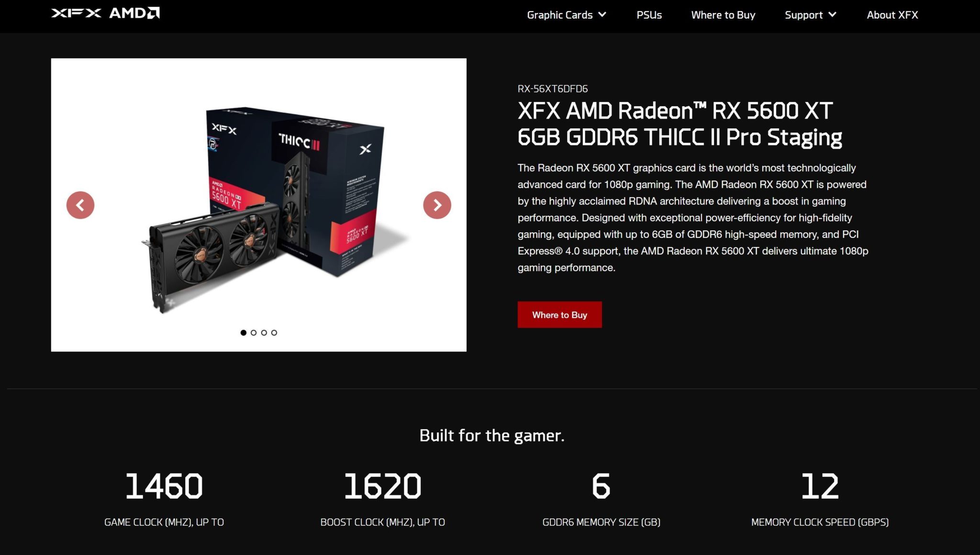980x555 pixels.
Task: Open the PSUs page
Action: click(x=649, y=15)
